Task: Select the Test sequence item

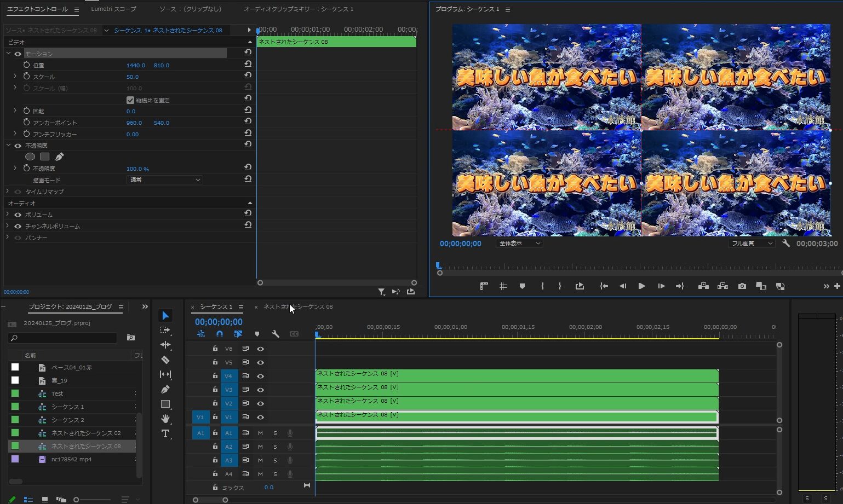Action: tap(58, 393)
